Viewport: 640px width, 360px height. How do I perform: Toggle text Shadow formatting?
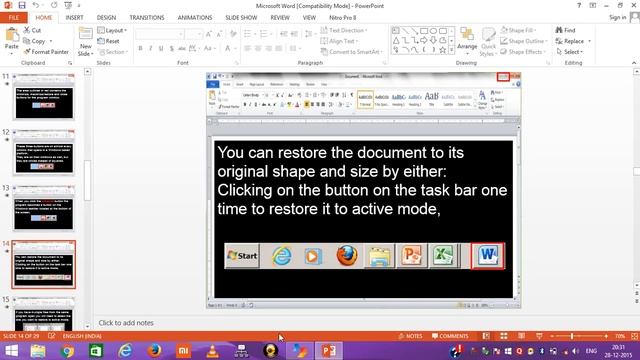click(171, 49)
